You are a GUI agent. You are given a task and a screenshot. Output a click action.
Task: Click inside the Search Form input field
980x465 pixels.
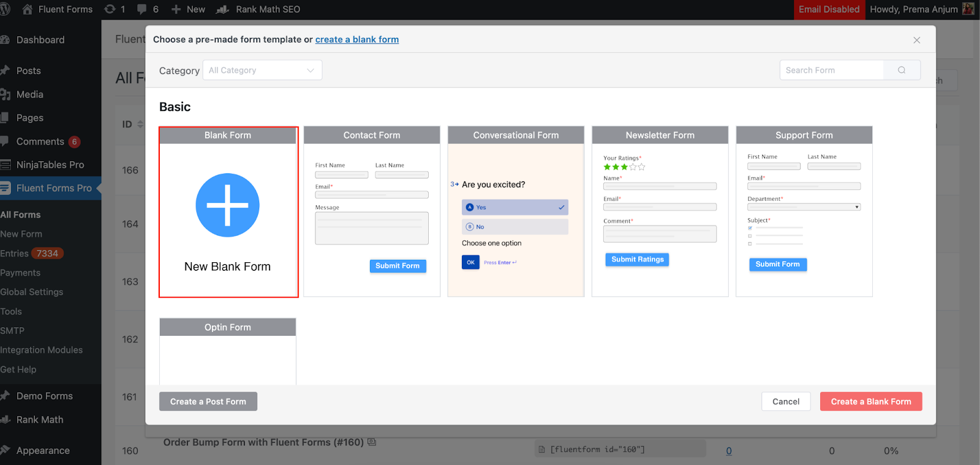coord(832,70)
